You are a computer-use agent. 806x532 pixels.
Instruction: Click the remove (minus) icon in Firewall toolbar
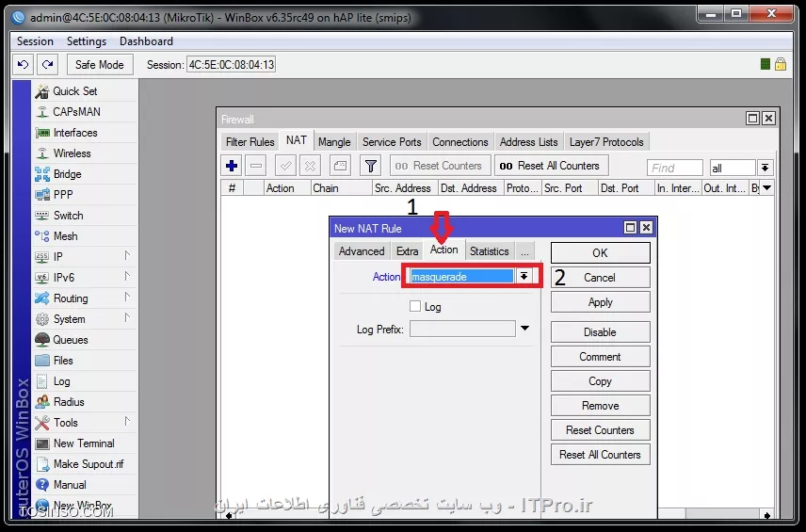click(x=256, y=166)
